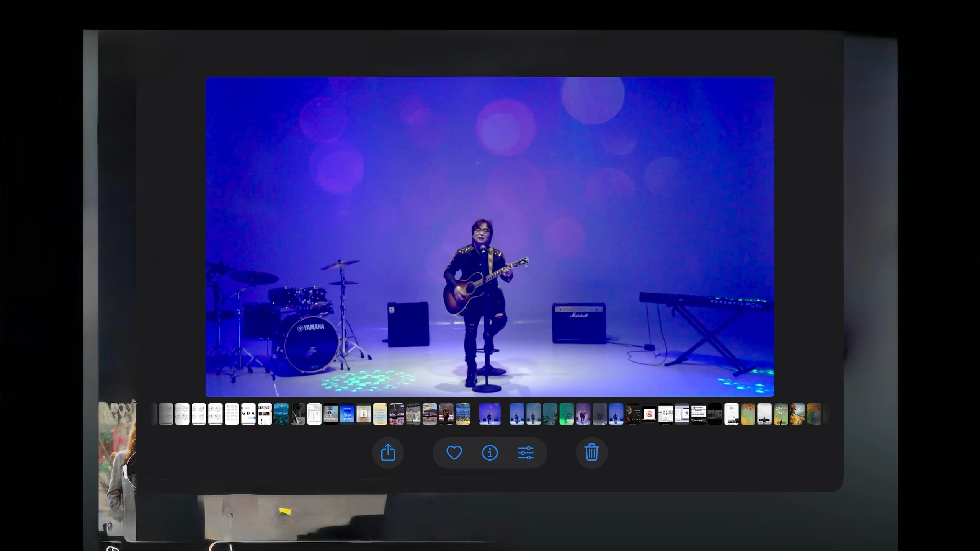Tap the main guitarist stage photo
This screenshot has height=551, width=980.
(490, 237)
